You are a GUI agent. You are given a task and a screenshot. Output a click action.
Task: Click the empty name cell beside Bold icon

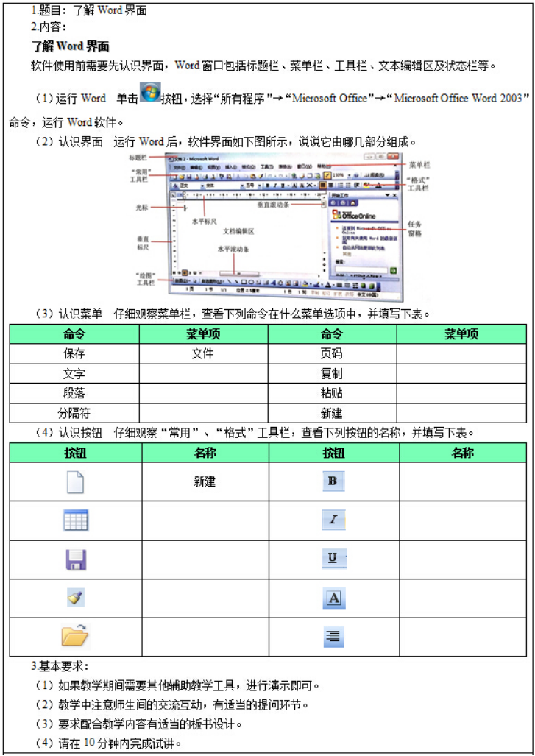(x=463, y=481)
